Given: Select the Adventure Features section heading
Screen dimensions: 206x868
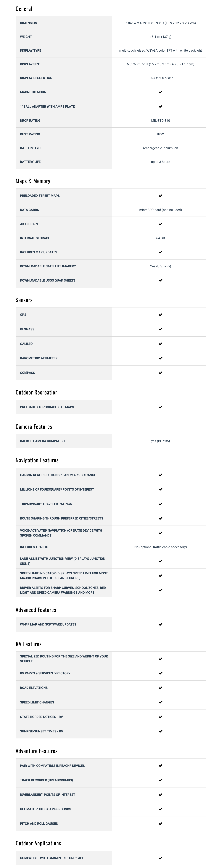Looking at the screenshot, I should coord(36,751).
